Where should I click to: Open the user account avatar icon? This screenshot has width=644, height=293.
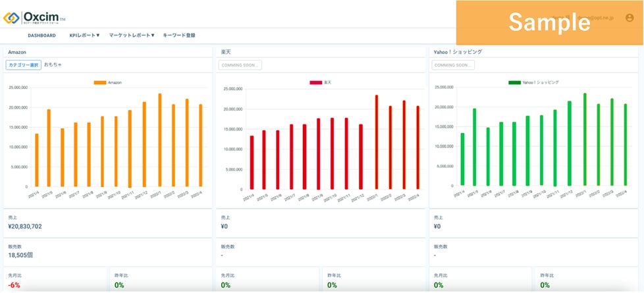(630, 18)
